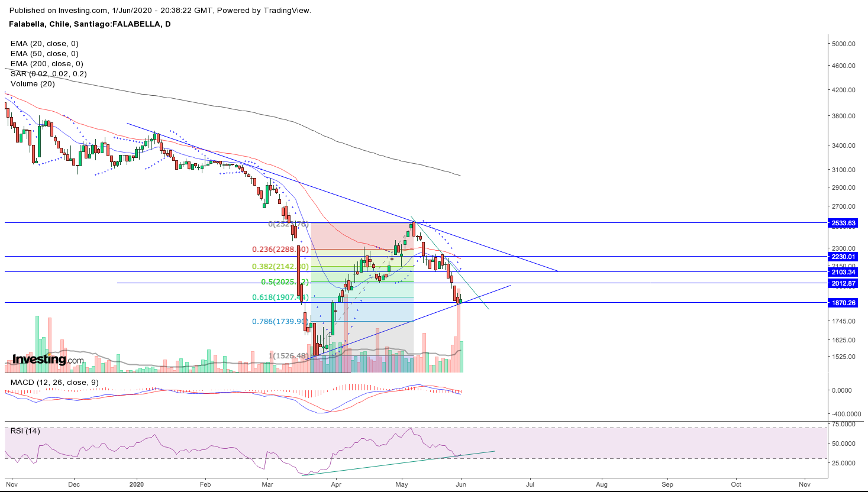Viewport: 868px width, 492px height.
Task: Click the MACD scale value 0.0000
Action: click(x=842, y=391)
